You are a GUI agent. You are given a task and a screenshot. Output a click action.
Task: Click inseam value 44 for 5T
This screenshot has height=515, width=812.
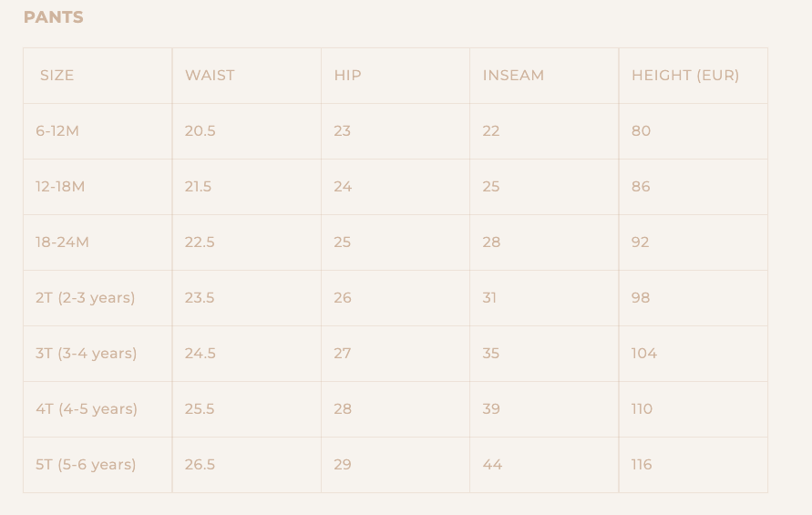click(492, 465)
